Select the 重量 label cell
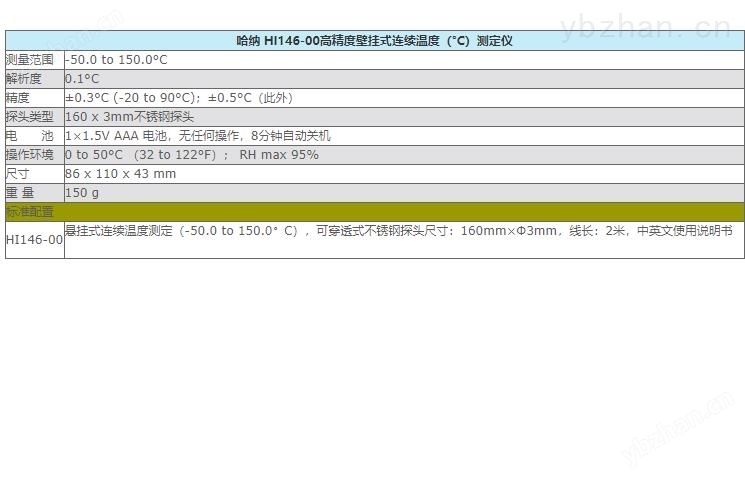 point(35,193)
